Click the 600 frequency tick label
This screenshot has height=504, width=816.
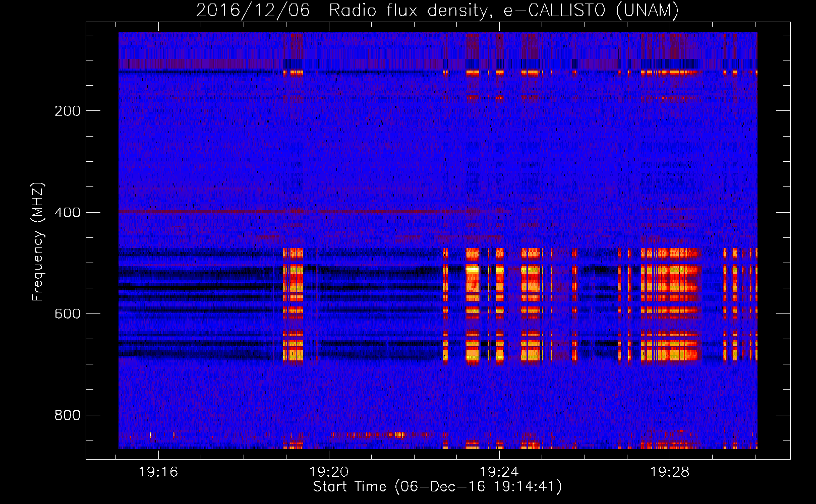pos(68,313)
